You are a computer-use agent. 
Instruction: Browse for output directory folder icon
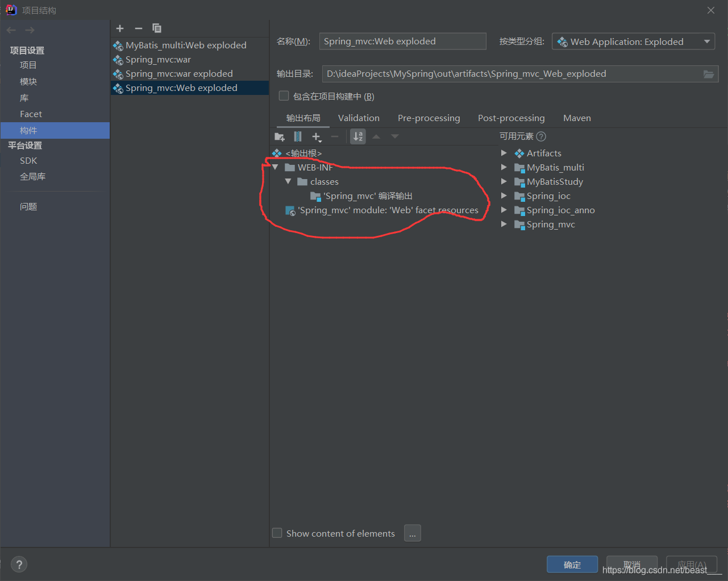point(709,74)
